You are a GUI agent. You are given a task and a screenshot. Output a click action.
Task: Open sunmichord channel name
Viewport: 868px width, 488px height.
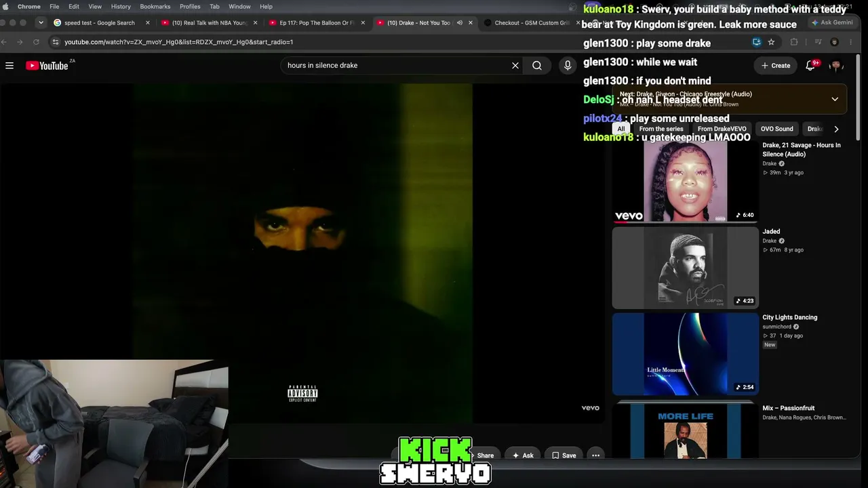pos(776,327)
